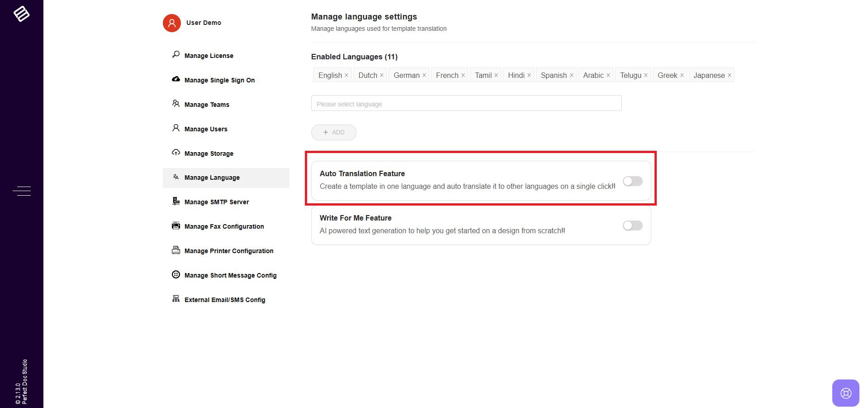
Task: Open External Email/SMS Config page
Action: click(x=225, y=300)
